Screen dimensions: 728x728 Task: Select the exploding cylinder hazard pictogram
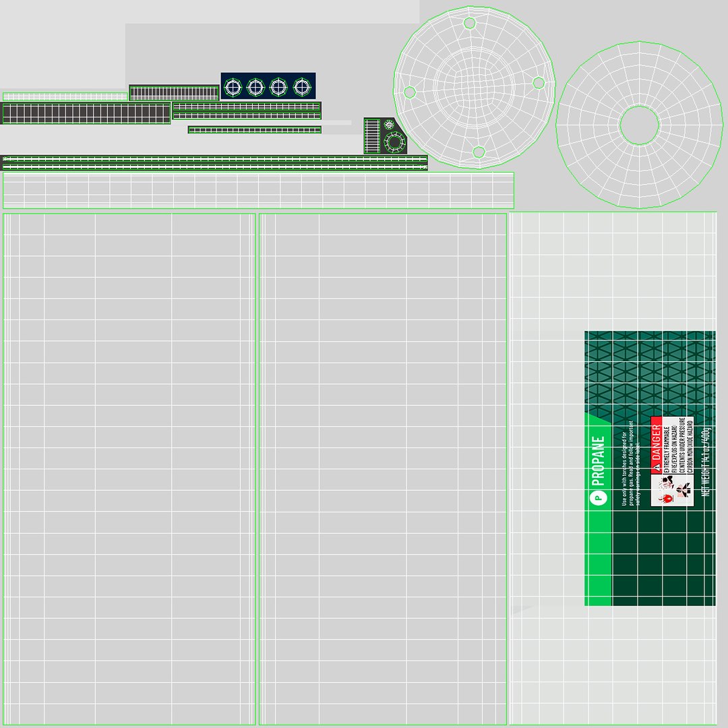point(667,482)
